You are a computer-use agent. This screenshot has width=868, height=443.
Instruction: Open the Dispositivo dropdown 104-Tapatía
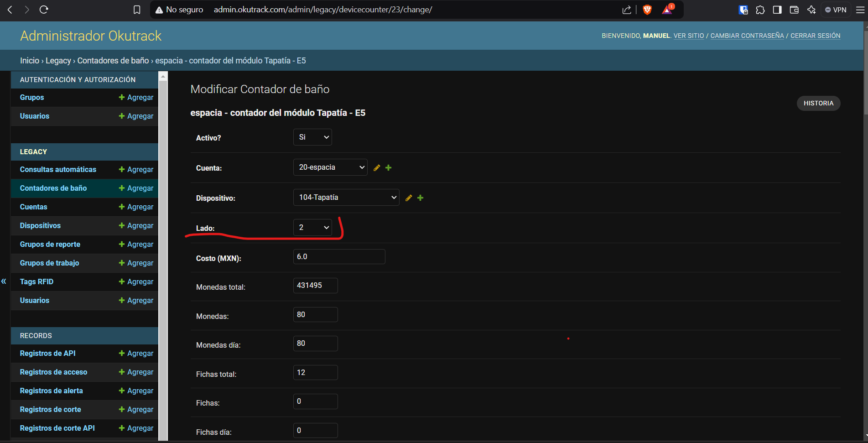point(346,198)
